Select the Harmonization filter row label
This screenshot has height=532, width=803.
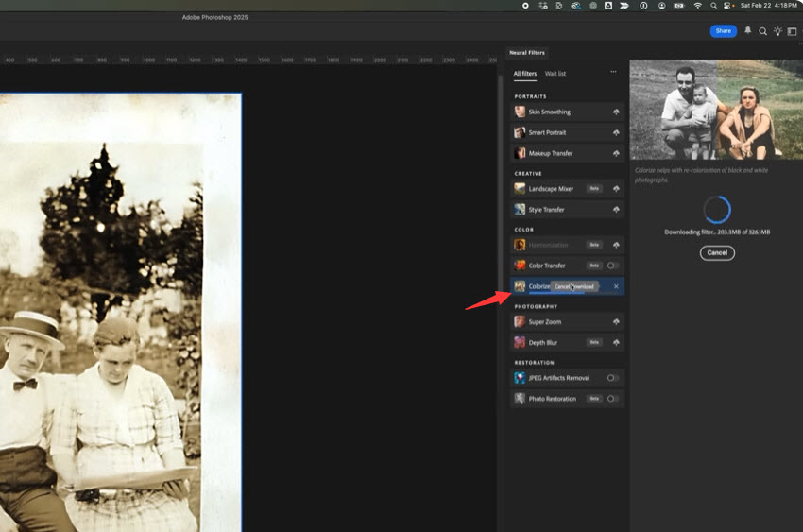coord(548,245)
